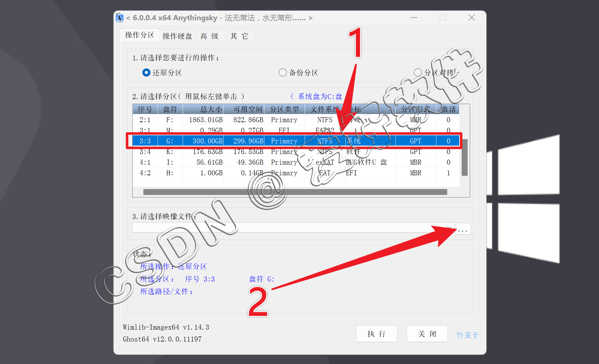Select partition row 4:1 I: drive
Image resolution: width=599 pixels, height=364 pixels.
coord(296,162)
